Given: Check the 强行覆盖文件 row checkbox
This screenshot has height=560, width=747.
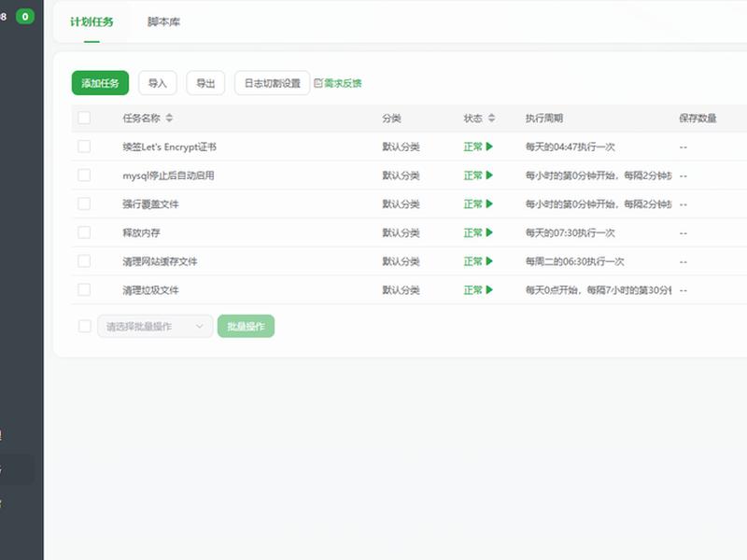Looking at the screenshot, I should tap(84, 203).
